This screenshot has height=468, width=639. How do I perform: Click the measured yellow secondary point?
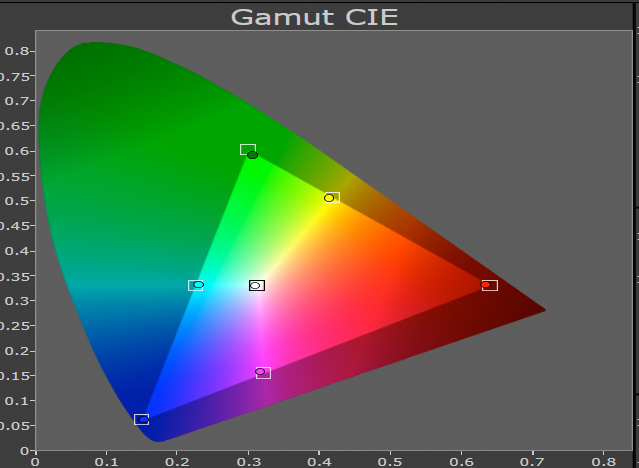tap(329, 198)
